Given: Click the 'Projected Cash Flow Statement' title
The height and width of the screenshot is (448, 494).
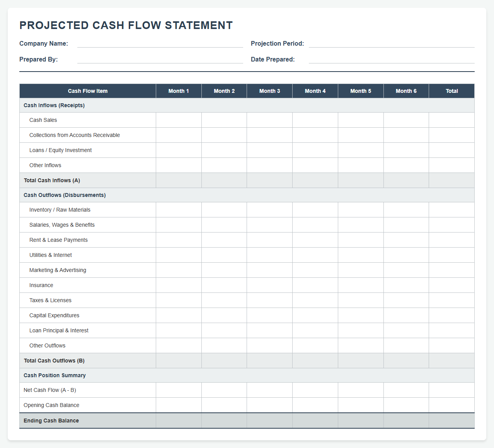Looking at the screenshot, I should (126, 25).
